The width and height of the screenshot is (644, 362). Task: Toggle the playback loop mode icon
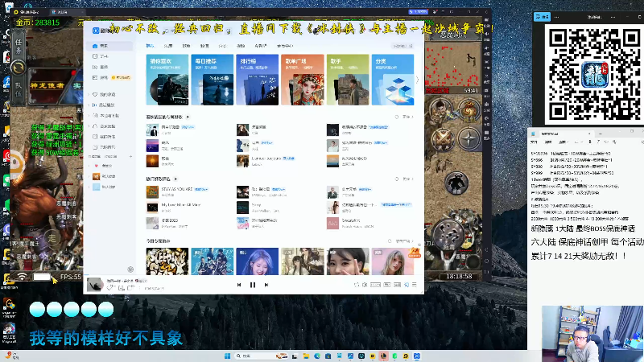point(357,285)
